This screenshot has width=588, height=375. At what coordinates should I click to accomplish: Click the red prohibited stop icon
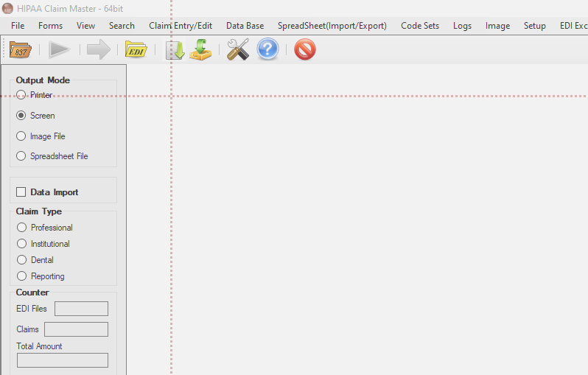[x=305, y=49]
